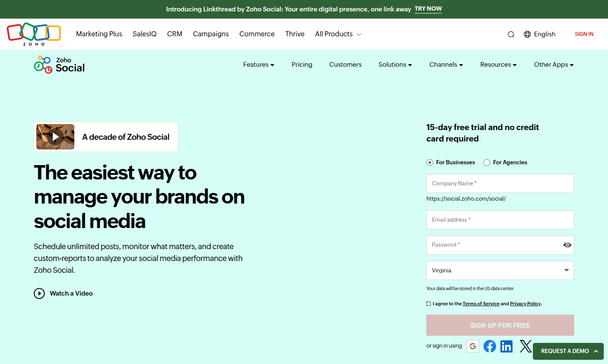Sign in using the Facebook icon
The width and height of the screenshot is (608, 364).
pos(490,346)
